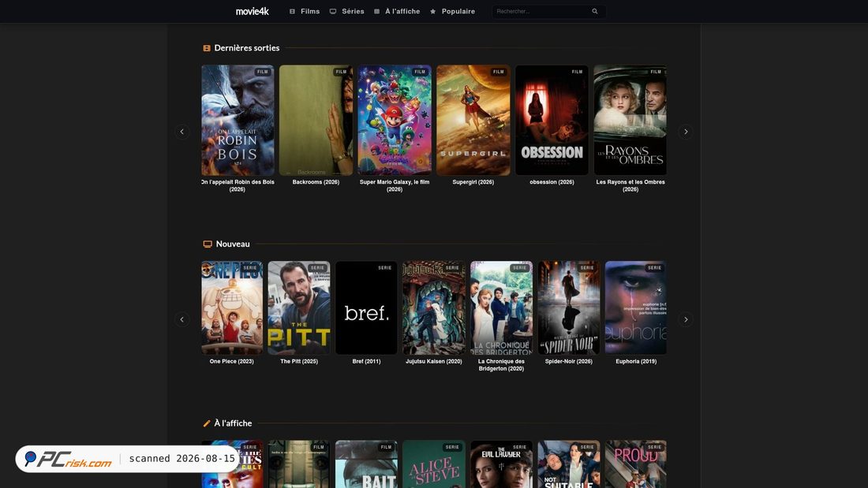Open the Bait poster
868x488 pixels.
[x=366, y=464]
